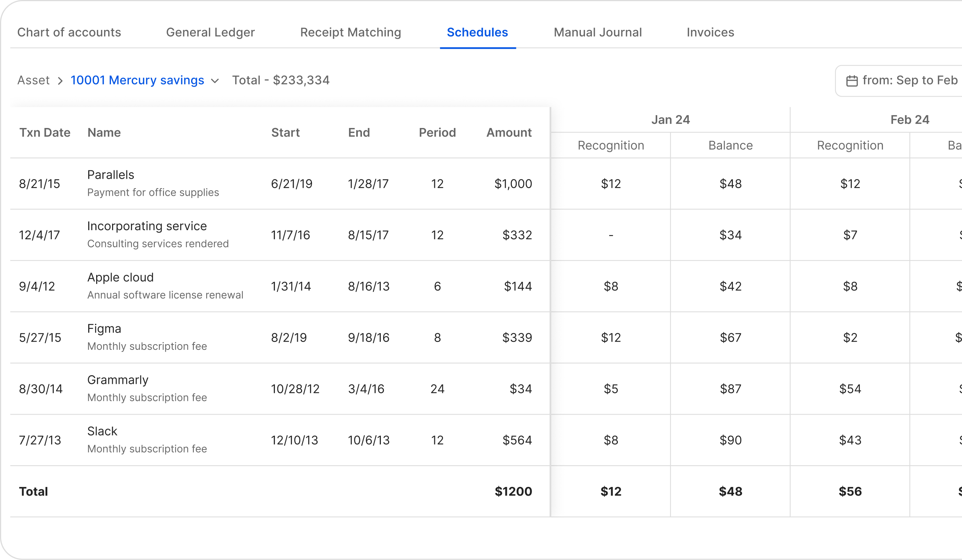Select the Manual Journal tab
Image resolution: width=962 pixels, height=560 pixels.
(597, 33)
